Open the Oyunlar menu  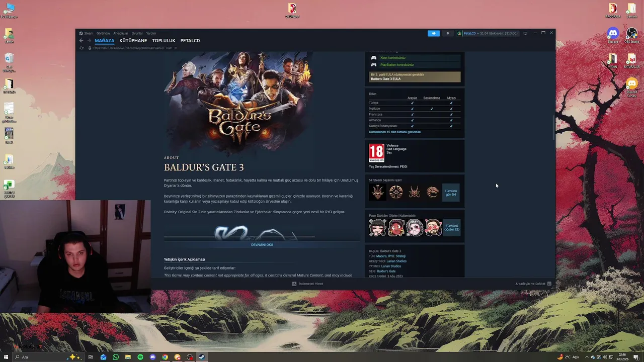coord(137,33)
